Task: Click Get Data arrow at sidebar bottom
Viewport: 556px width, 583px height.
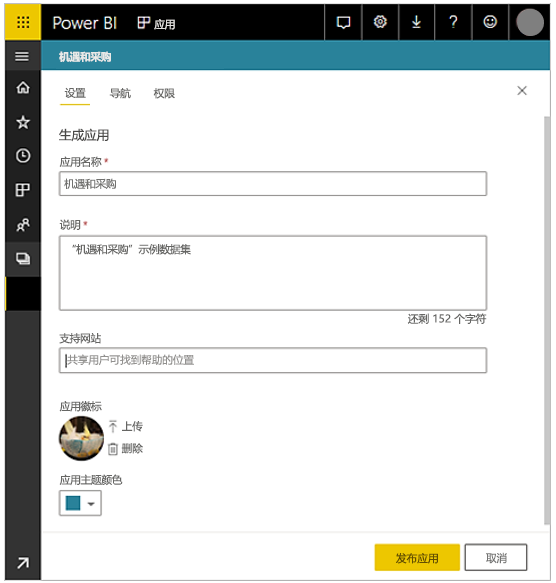Action: coord(23,563)
